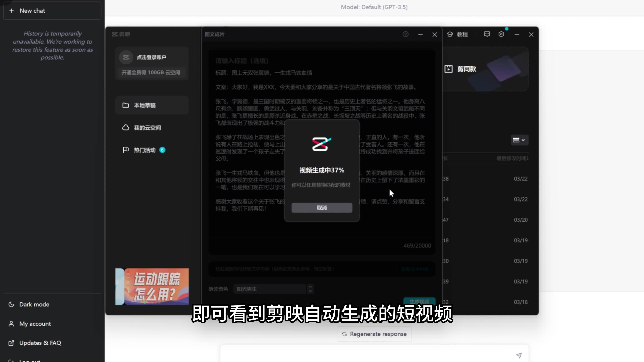This screenshot has width=644, height=362.
Task: Click the 标题：国士无双张翼德 text line
Action: 264,73
